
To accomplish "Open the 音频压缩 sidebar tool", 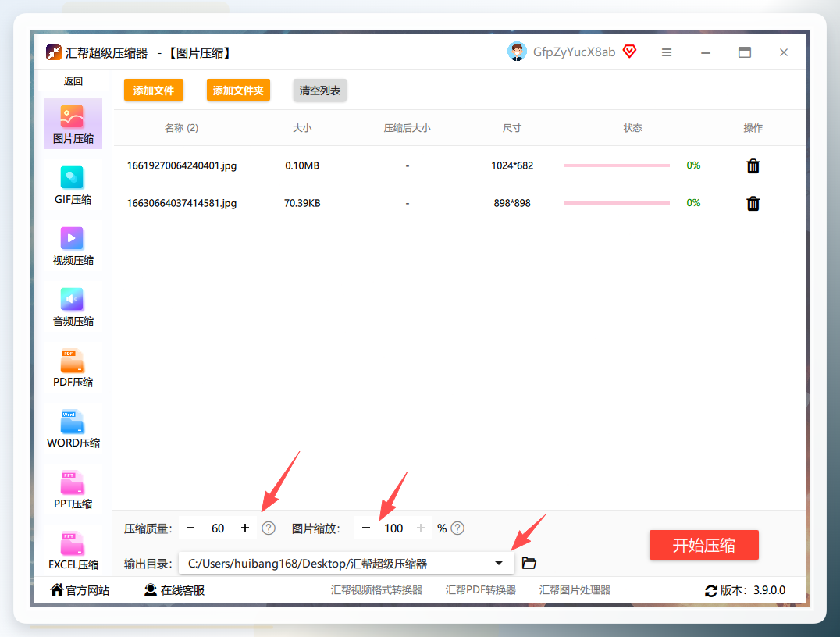I will (73, 307).
